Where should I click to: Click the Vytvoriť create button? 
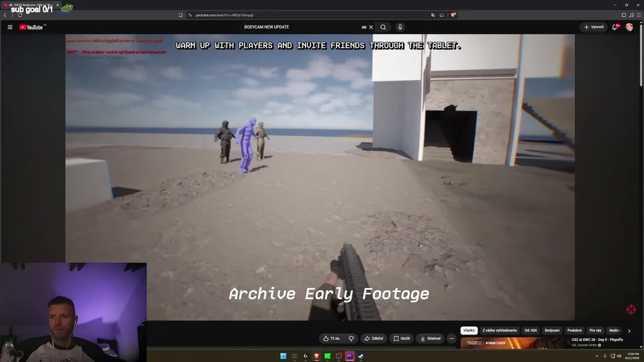tap(594, 27)
